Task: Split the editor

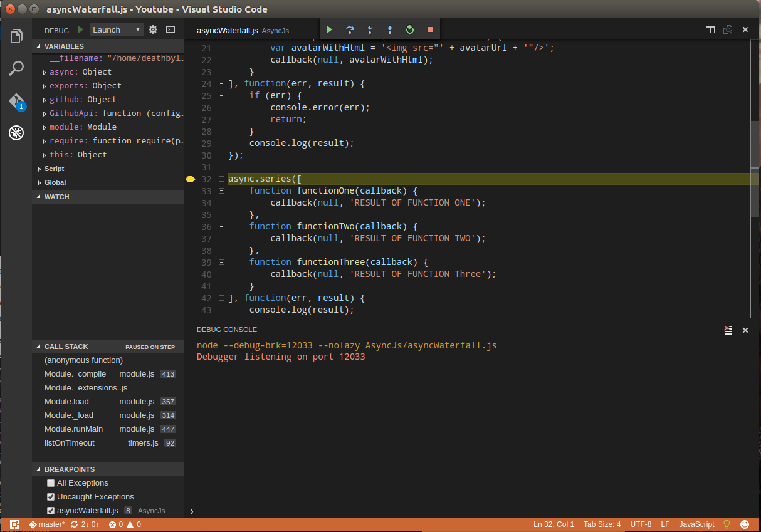Action: coord(710,29)
